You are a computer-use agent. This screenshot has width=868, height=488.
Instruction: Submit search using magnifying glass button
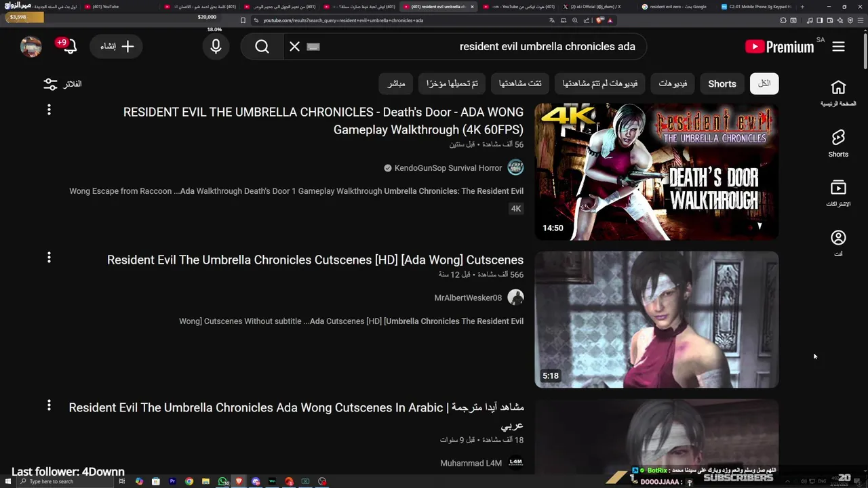(x=262, y=47)
